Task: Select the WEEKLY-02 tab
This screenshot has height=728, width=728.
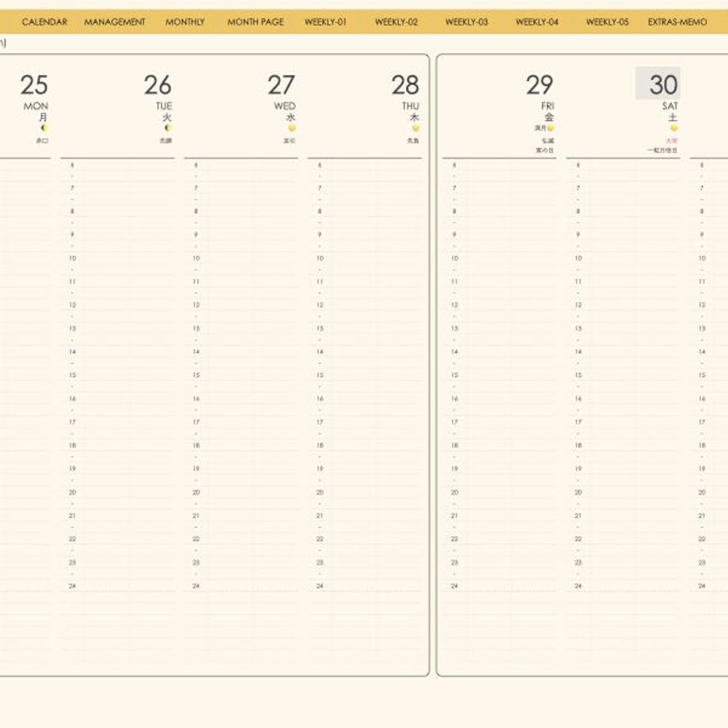Action: coord(396,22)
